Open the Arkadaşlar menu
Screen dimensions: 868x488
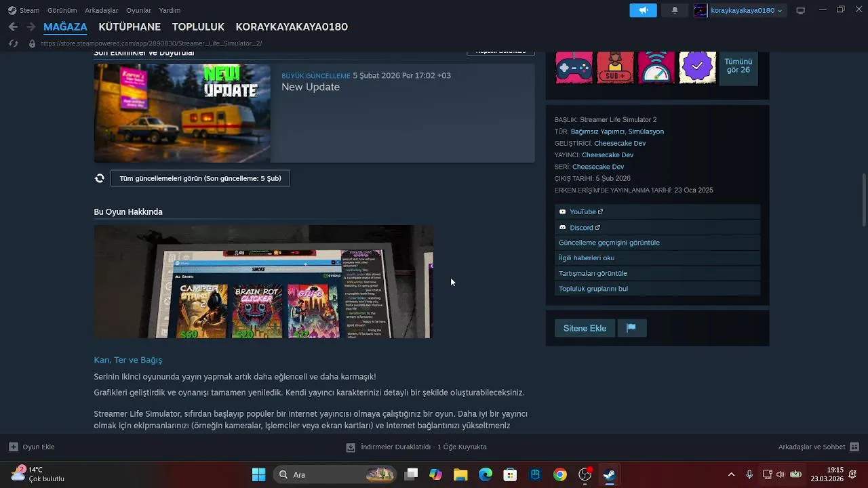click(x=102, y=10)
